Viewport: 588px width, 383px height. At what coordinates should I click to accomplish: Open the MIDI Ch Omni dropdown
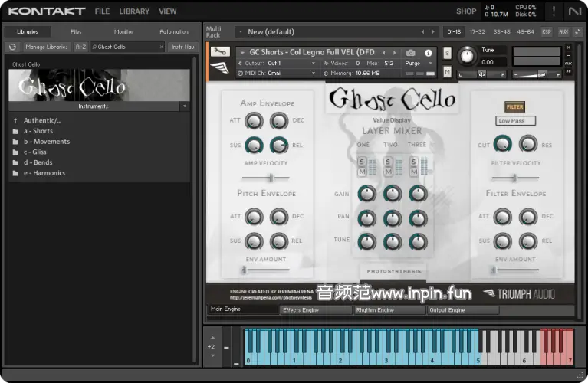(278, 73)
